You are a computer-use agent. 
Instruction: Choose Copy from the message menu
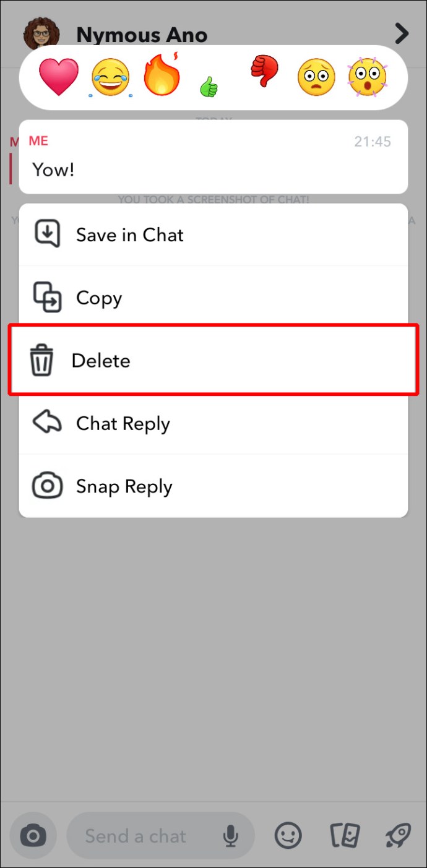pyautogui.click(x=213, y=298)
